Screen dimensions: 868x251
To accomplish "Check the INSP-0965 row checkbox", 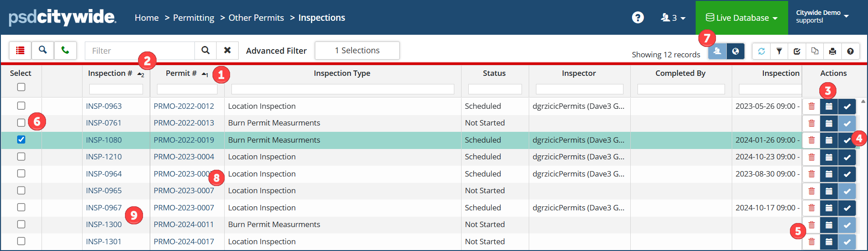I will pyautogui.click(x=21, y=191).
